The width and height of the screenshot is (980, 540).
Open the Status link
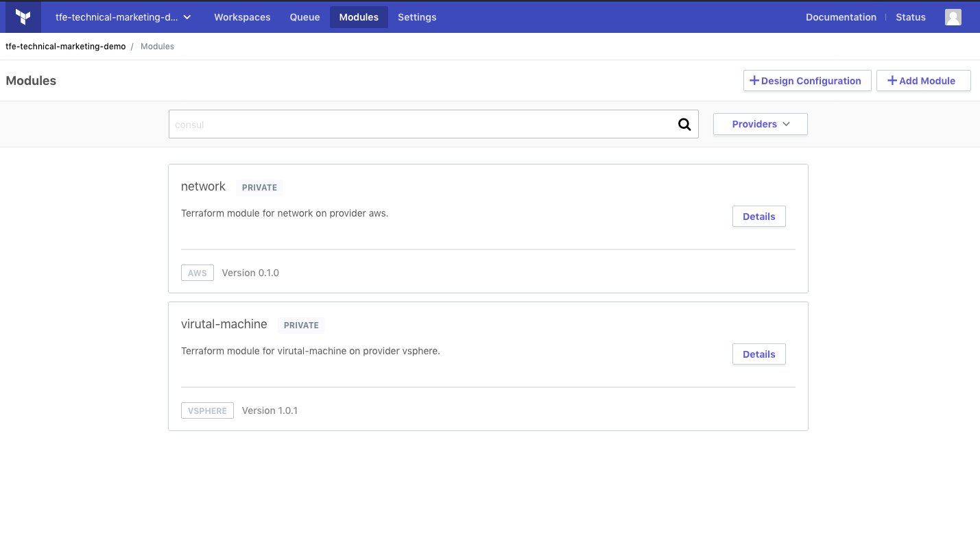point(911,17)
